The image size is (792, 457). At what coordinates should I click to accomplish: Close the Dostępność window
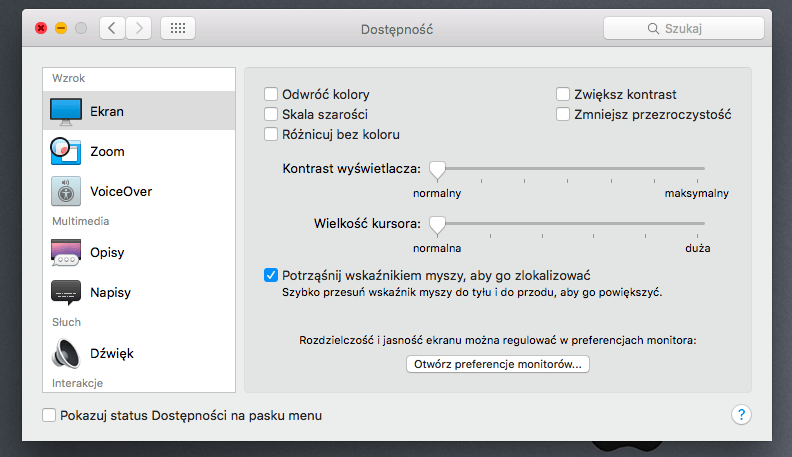click(x=41, y=28)
